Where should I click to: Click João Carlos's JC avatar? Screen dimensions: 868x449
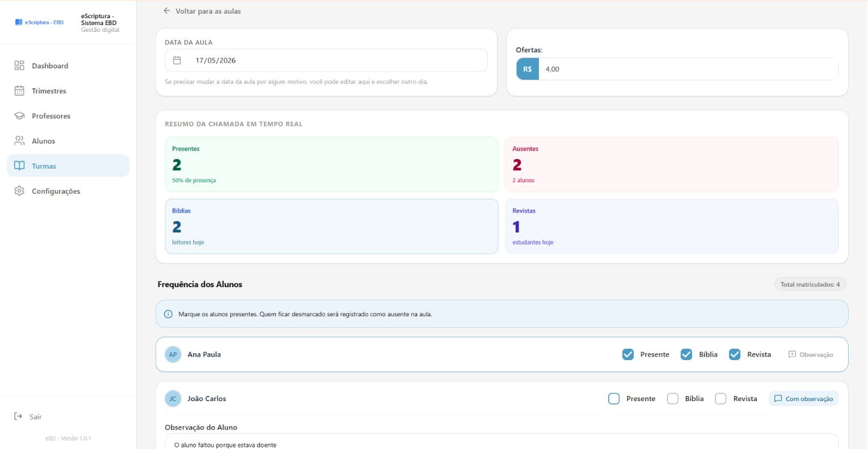coord(173,399)
